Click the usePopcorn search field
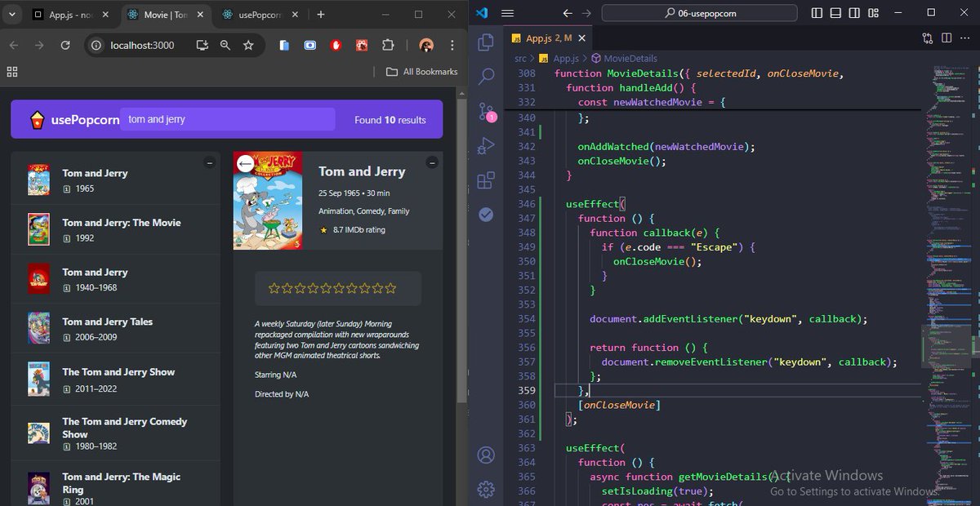Viewport: 980px width, 506px height. click(227, 119)
